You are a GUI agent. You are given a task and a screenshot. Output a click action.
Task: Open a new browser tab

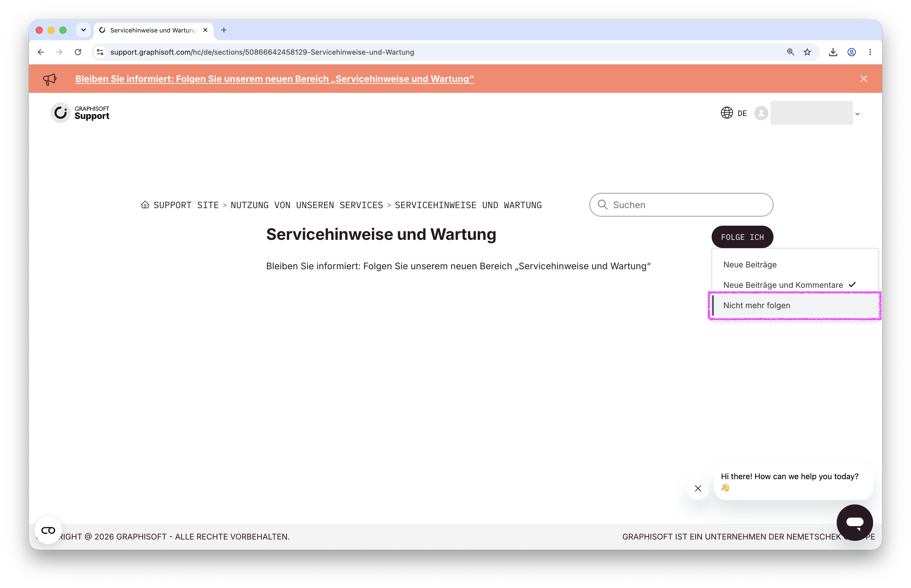[224, 30]
